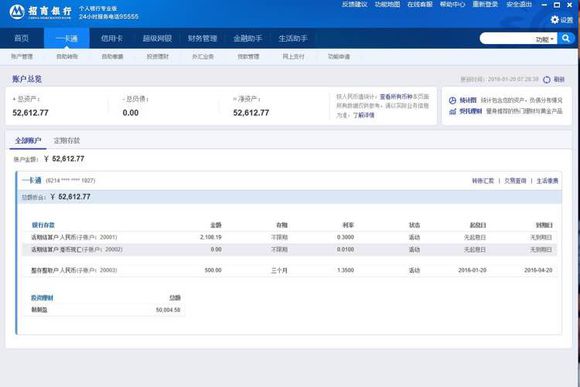
Task: Open 账户管理 submenu item
Action: click(x=22, y=56)
